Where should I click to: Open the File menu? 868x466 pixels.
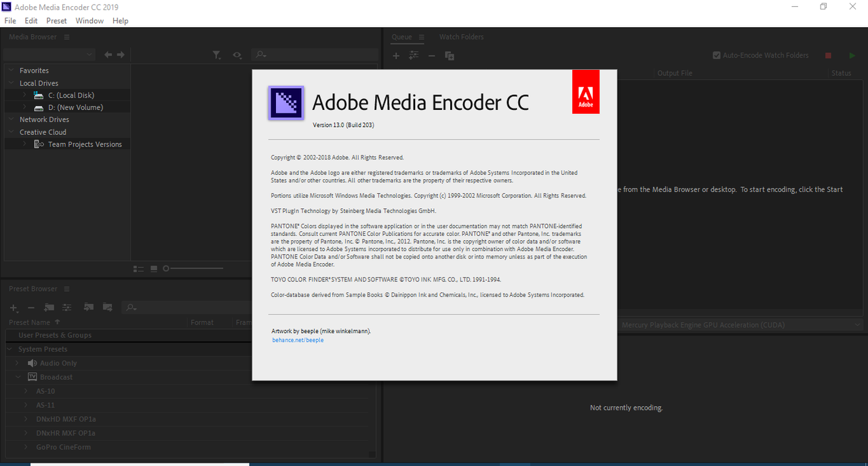[x=10, y=21]
